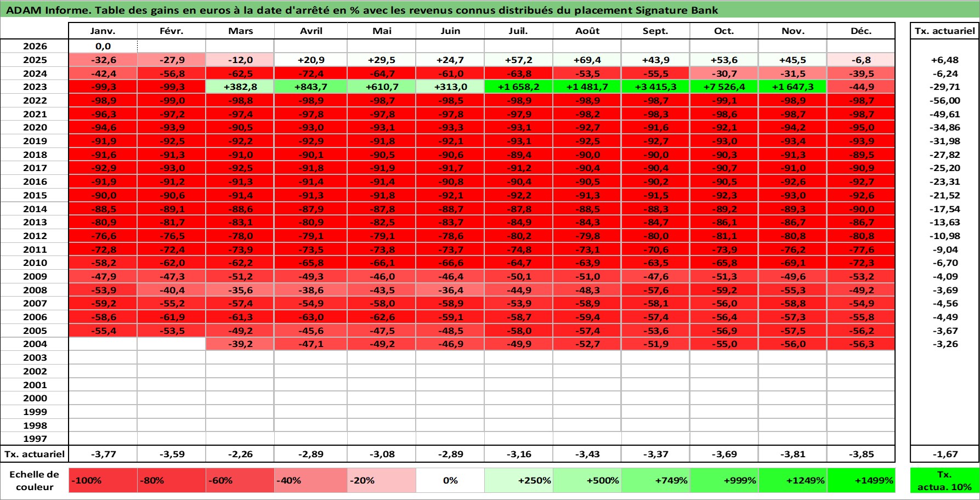Screen dimensions: 980x500
Task: Click the 'Juin' column header
Action: pos(450,31)
